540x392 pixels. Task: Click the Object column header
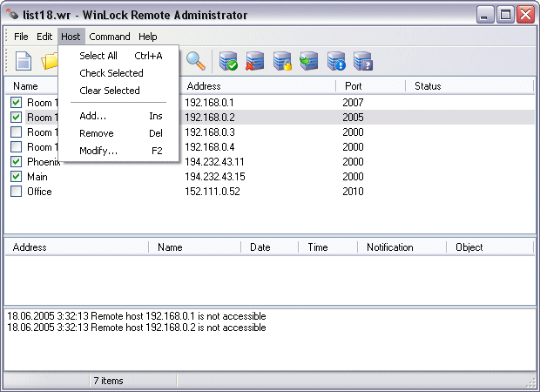point(489,247)
